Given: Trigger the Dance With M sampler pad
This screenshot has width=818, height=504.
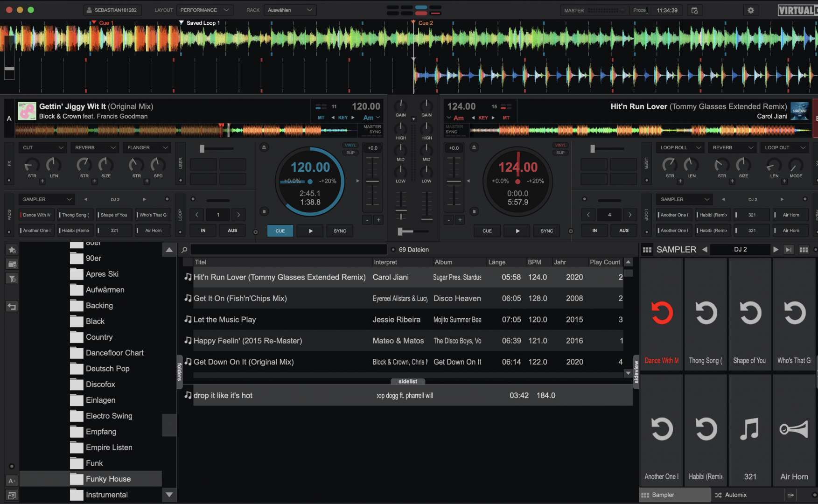Looking at the screenshot, I should click(x=661, y=314).
